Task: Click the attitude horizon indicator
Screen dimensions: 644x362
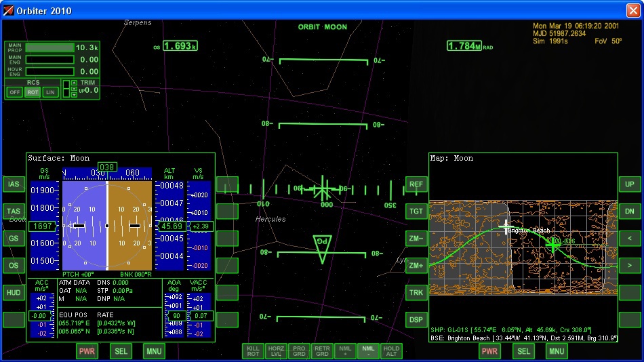Action: 107,226
